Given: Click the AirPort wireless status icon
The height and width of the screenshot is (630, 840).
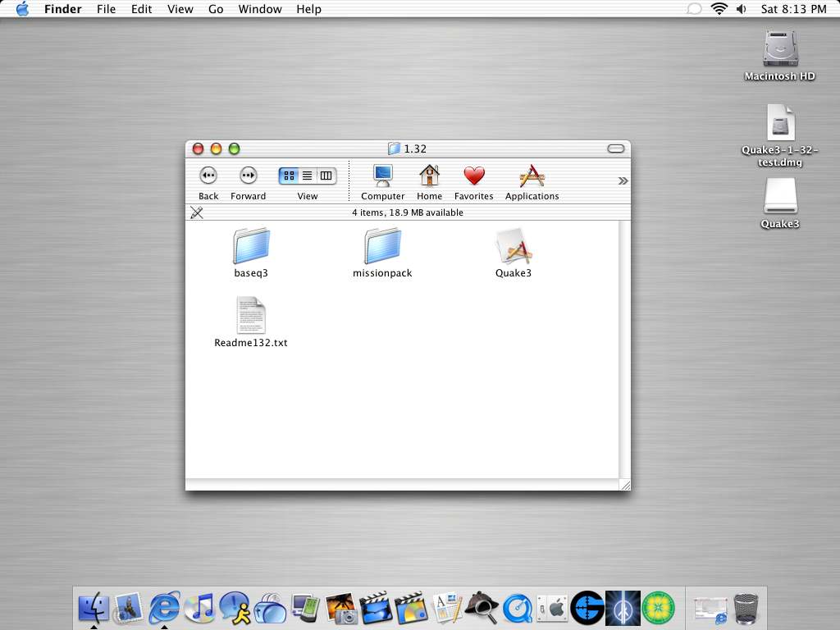Looking at the screenshot, I should click(719, 8).
